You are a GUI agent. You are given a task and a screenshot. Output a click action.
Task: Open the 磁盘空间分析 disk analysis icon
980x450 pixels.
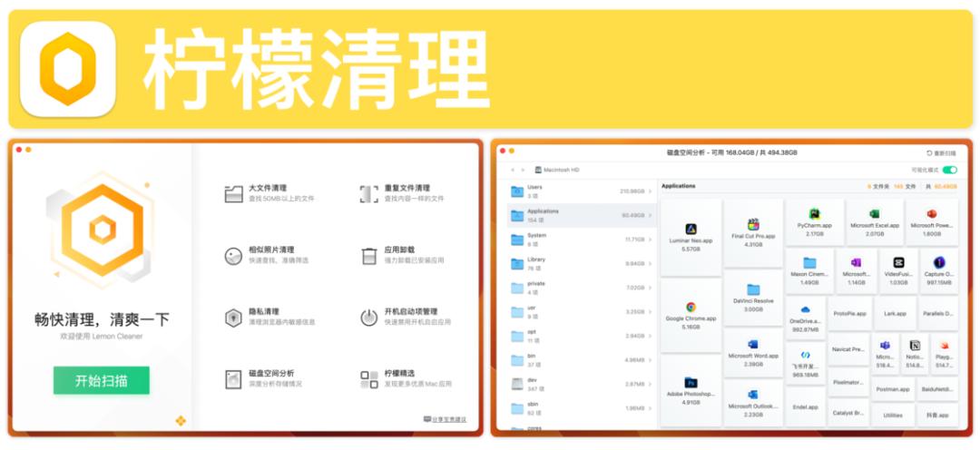tap(234, 379)
